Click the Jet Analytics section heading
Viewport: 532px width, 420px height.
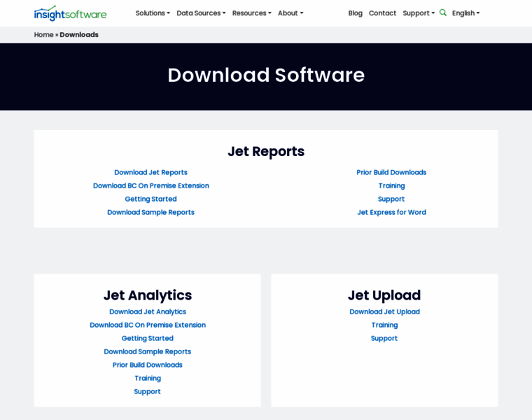148,295
